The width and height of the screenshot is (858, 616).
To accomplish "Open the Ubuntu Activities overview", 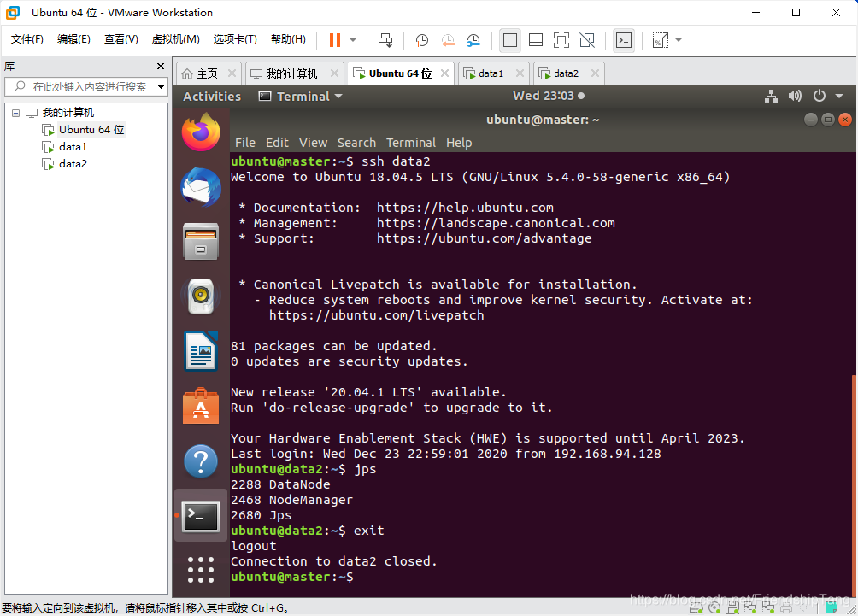I will 212,97.
